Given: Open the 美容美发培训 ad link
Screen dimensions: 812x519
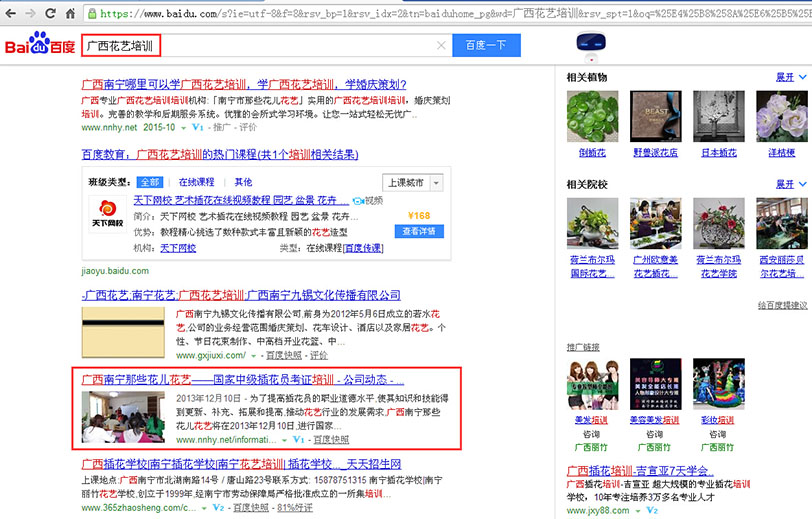Looking at the screenshot, I should [x=655, y=420].
